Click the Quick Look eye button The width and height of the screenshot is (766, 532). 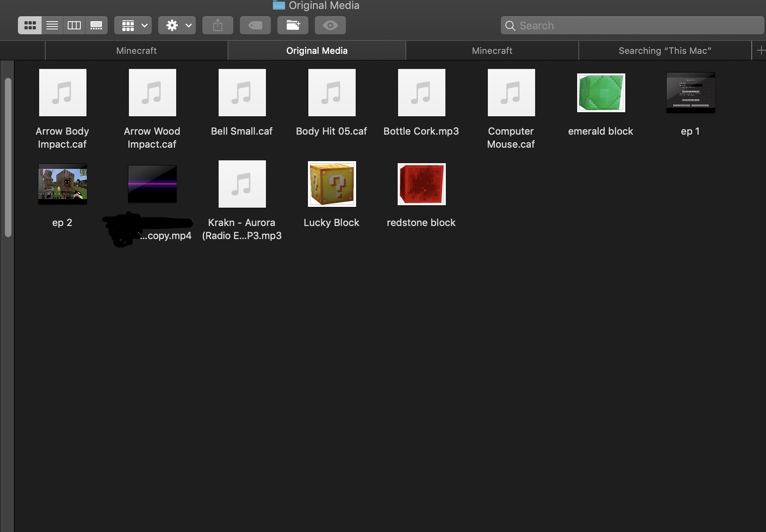point(330,25)
